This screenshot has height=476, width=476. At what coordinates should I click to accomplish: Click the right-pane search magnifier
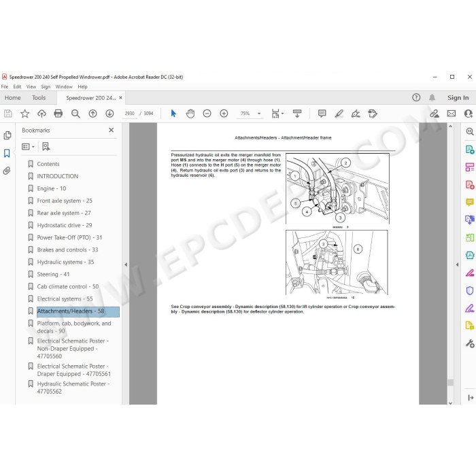pyautogui.click(x=470, y=131)
